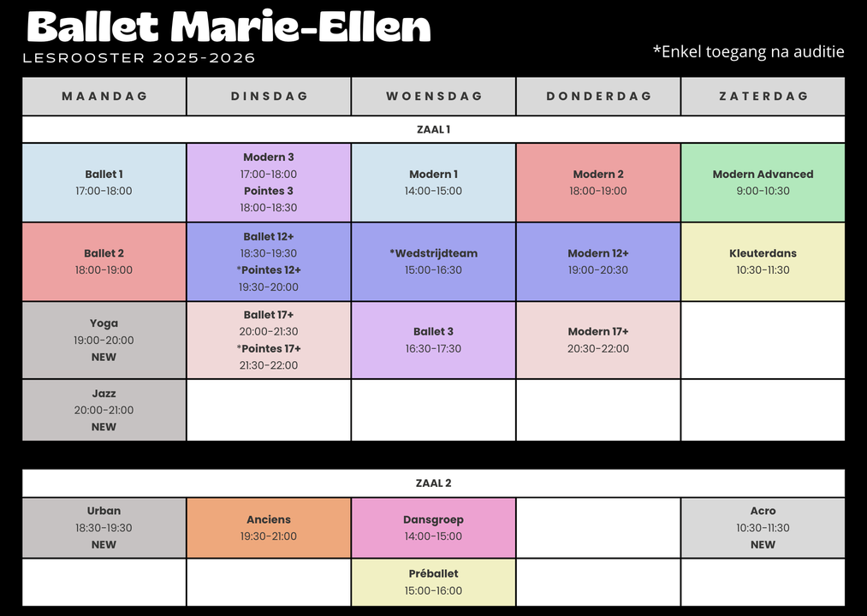Click the Kleuterdans class cell
Viewport: 867px width, 616px height.
[x=763, y=262]
